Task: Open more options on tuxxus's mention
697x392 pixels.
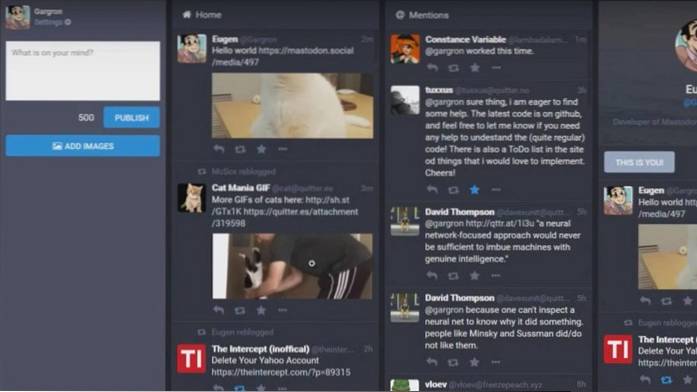Action: point(496,190)
